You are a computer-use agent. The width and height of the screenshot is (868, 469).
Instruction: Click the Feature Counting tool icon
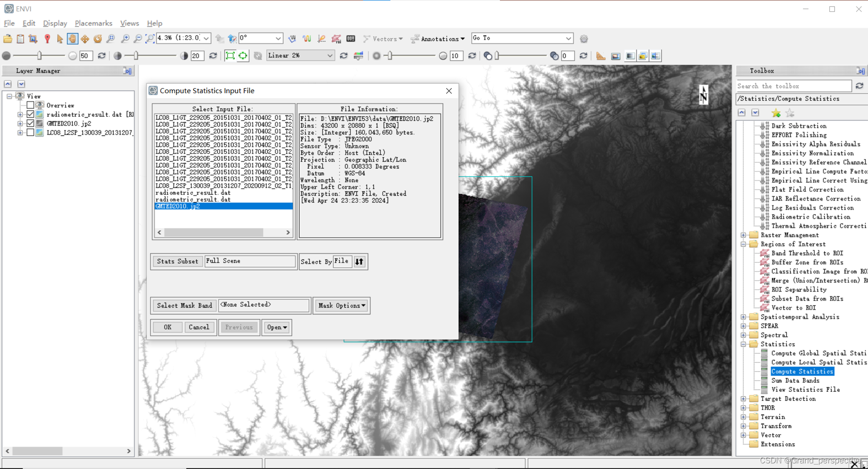coord(351,39)
